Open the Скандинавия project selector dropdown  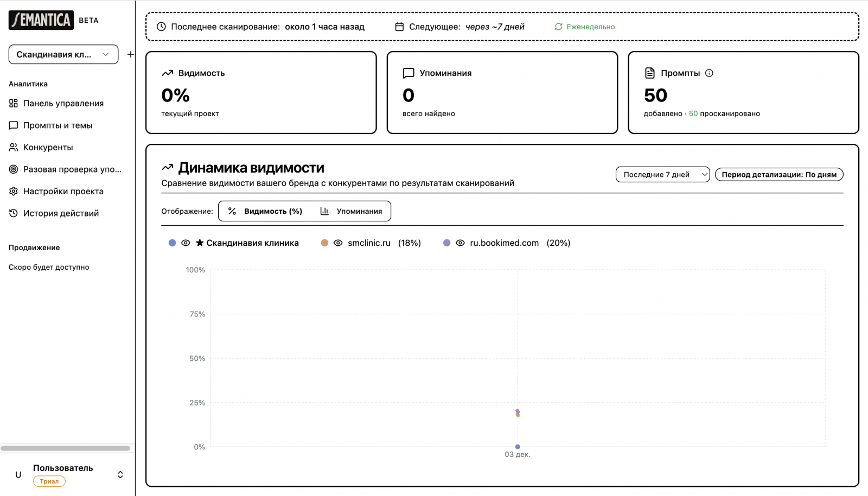pos(63,54)
